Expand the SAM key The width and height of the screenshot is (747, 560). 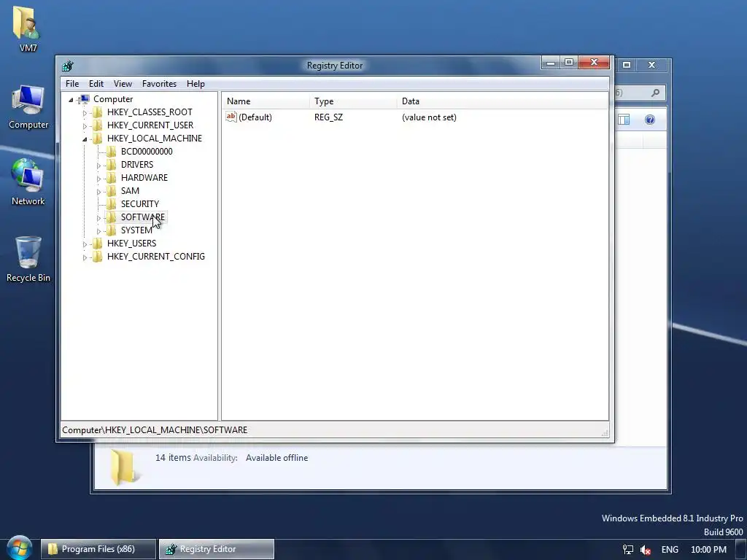98,192
